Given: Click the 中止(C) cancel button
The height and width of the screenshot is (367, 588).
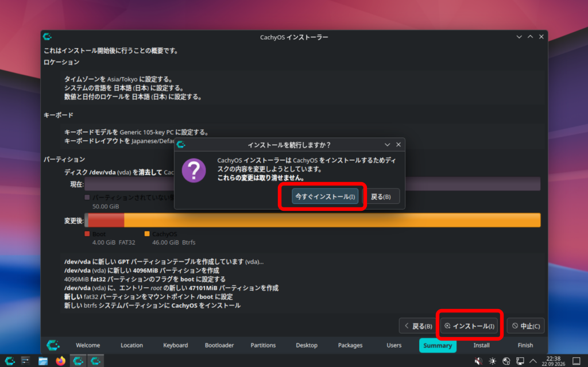Looking at the screenshot, I should pos(526,326).
